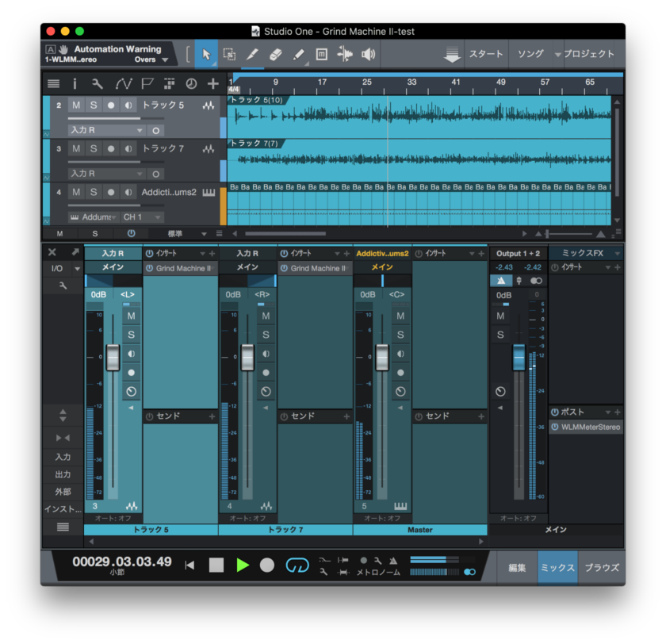
Task: Select the Eraser tool
Action: tap(276, 55)
